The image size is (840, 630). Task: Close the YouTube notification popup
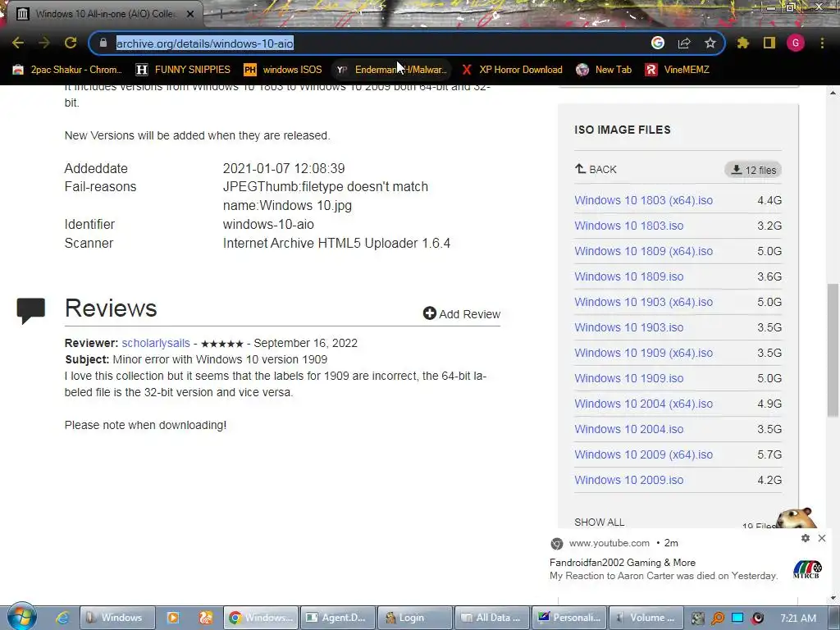click(822, 538)
